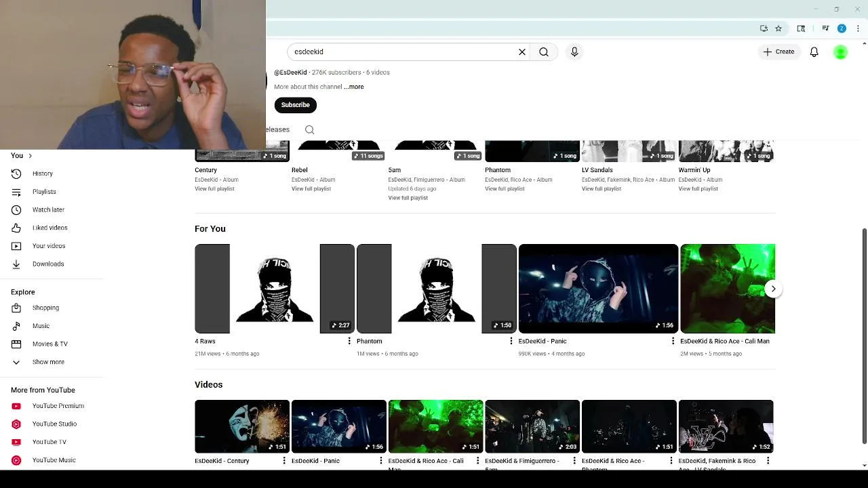Open Downloads in the sidebar
Screen dimensions: 868x488
click(x=52, y=264)
